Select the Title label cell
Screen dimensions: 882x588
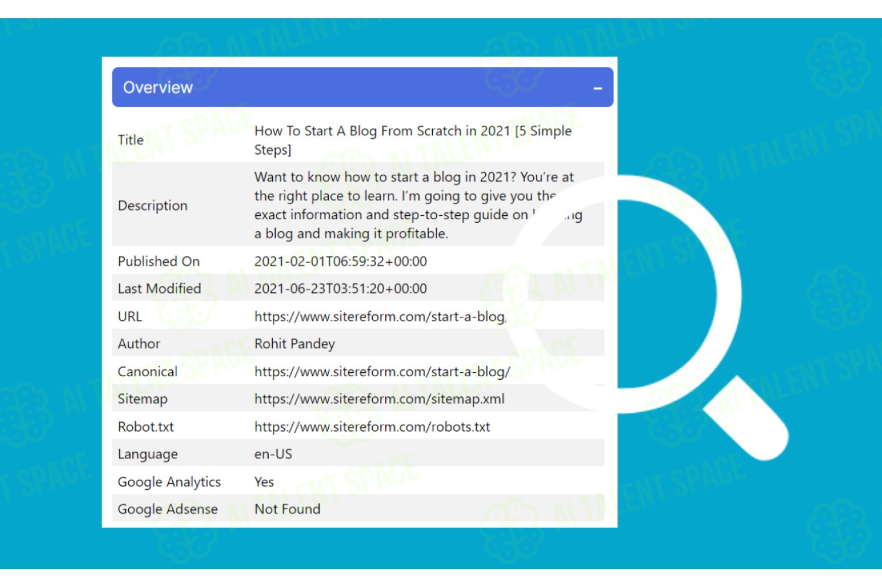[x=131, y=140]
